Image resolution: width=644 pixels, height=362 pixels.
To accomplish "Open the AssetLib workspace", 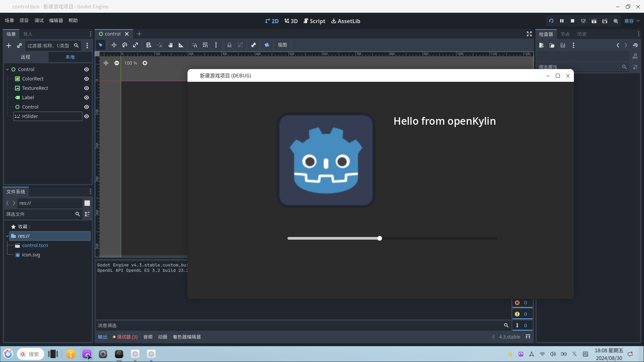I will [346, 21].
